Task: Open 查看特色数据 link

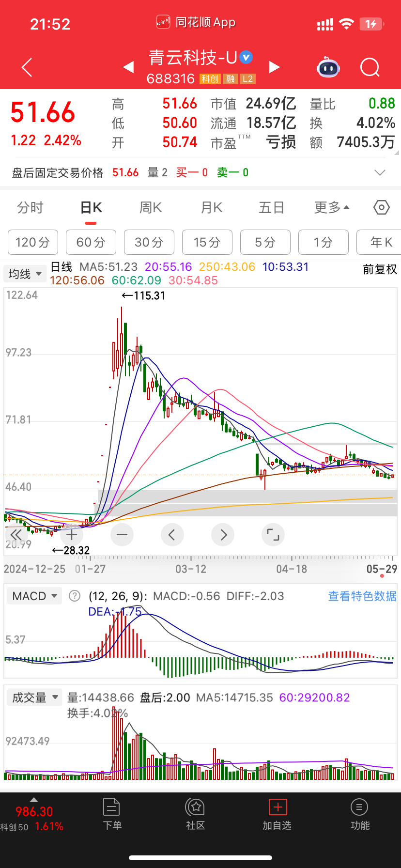Action: coord(362,596)
